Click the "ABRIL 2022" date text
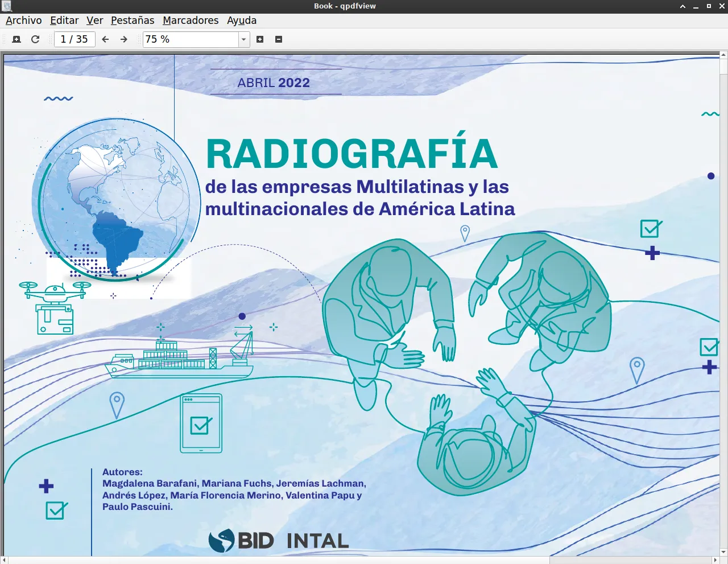The width and height of the screenshot is (728, 564). click(274, 83)
